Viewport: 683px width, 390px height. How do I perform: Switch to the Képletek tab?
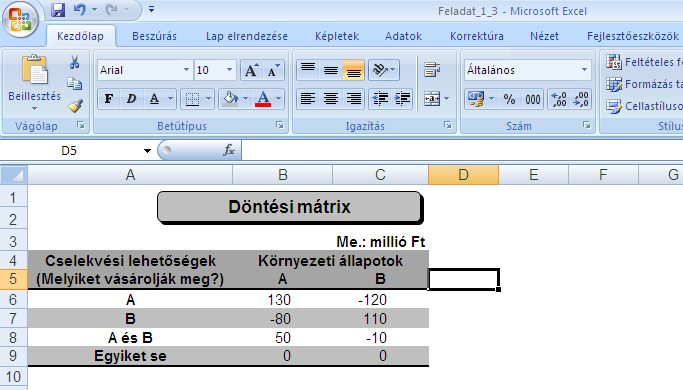pos(337,36)
